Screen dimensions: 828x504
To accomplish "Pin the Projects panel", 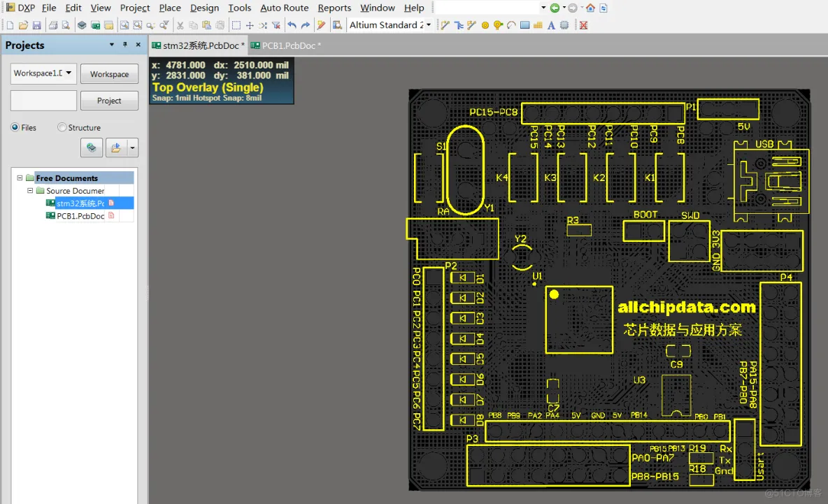I will [125, 45].
